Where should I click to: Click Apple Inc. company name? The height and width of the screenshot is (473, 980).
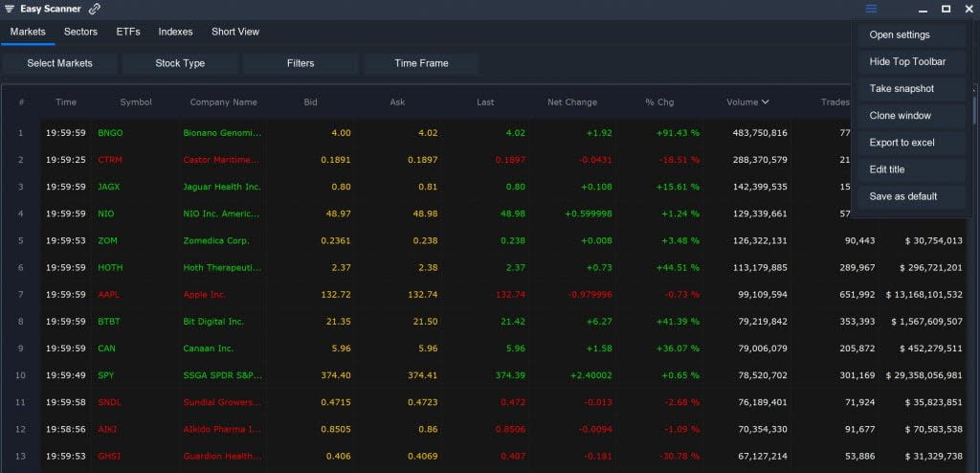(x=205, y=294)
